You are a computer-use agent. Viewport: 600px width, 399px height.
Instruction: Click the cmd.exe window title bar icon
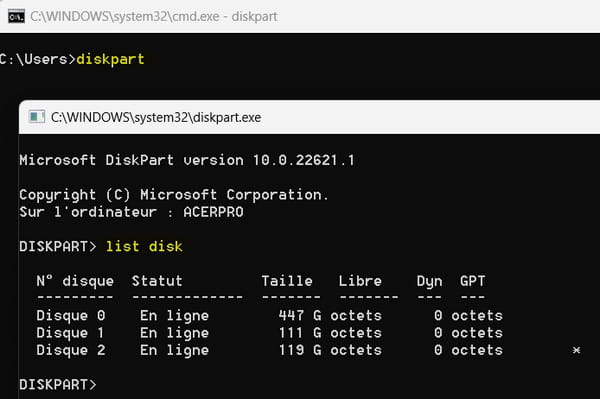16,17
